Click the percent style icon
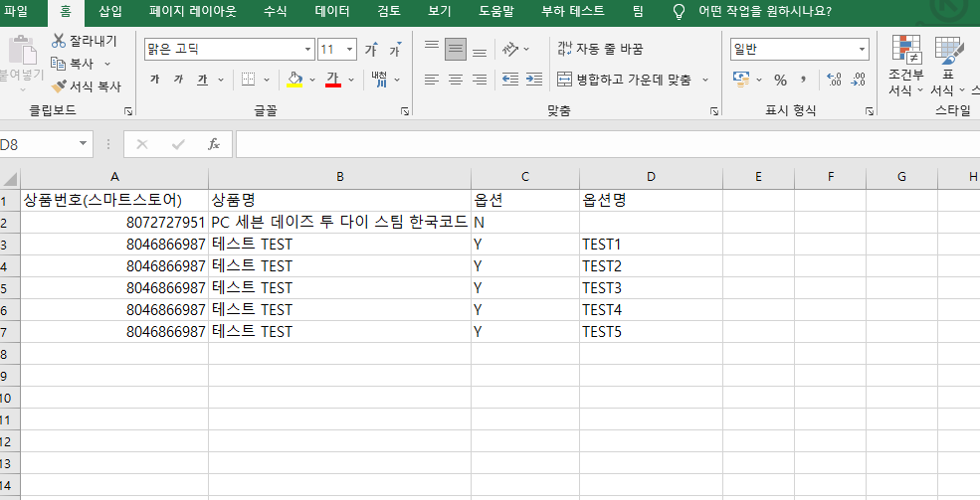Viewport: 980px width, 500px height. pos(780,80)
